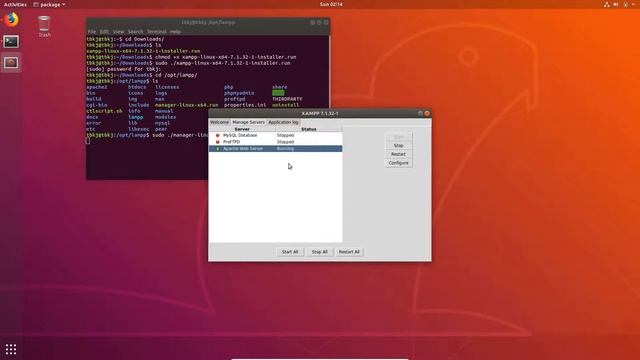Click the Status column header
640x360 pixels.
click(x=309, y=129)
